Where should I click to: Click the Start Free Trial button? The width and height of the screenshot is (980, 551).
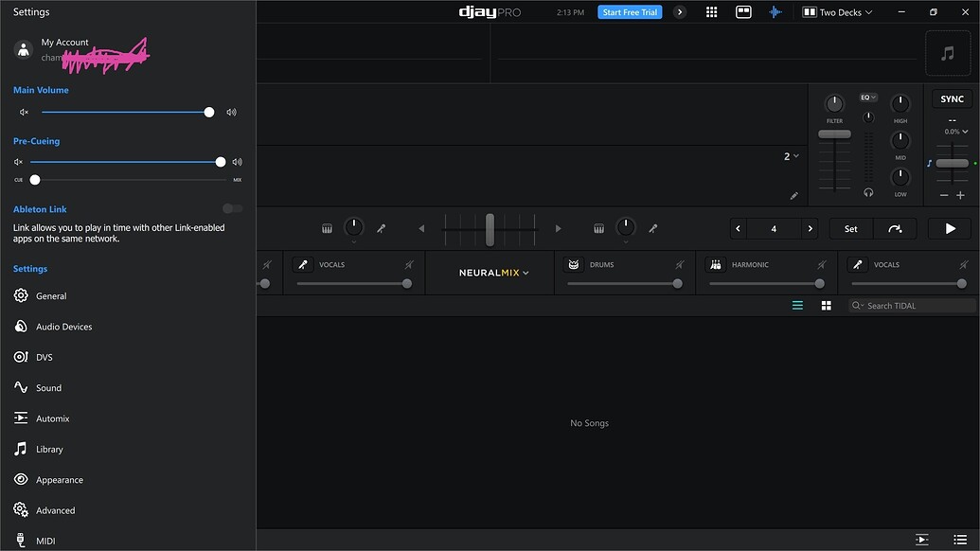629,11
